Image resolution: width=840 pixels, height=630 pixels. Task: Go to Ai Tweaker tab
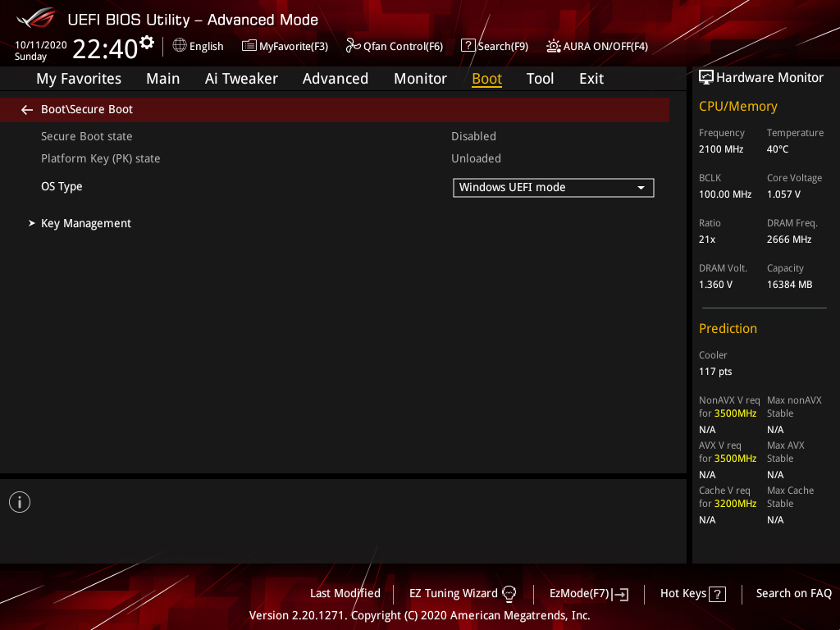[x=241, y=79]
